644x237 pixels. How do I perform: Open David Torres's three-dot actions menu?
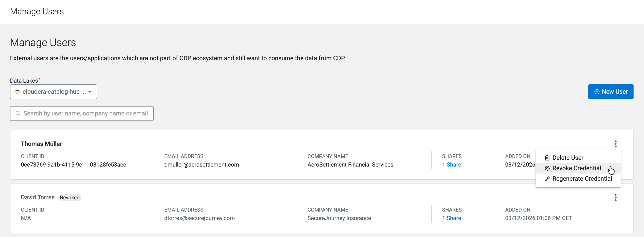615,198
